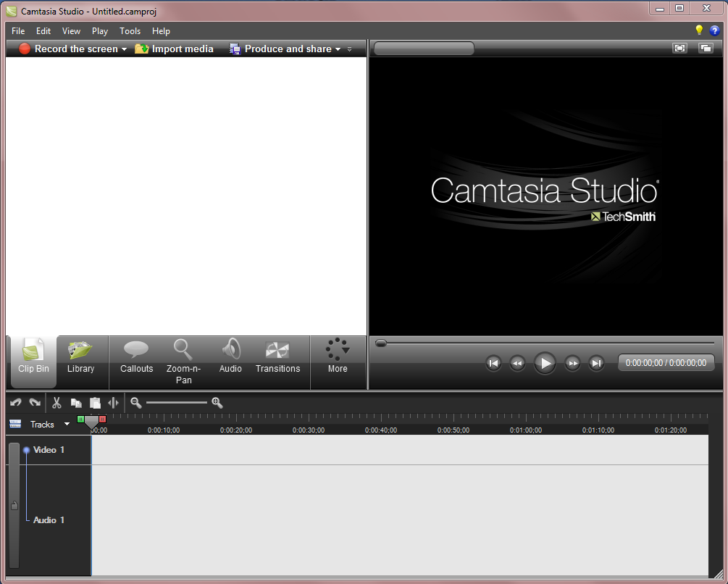Open the Help menu
Screen dimensions: 728x584
161,31
